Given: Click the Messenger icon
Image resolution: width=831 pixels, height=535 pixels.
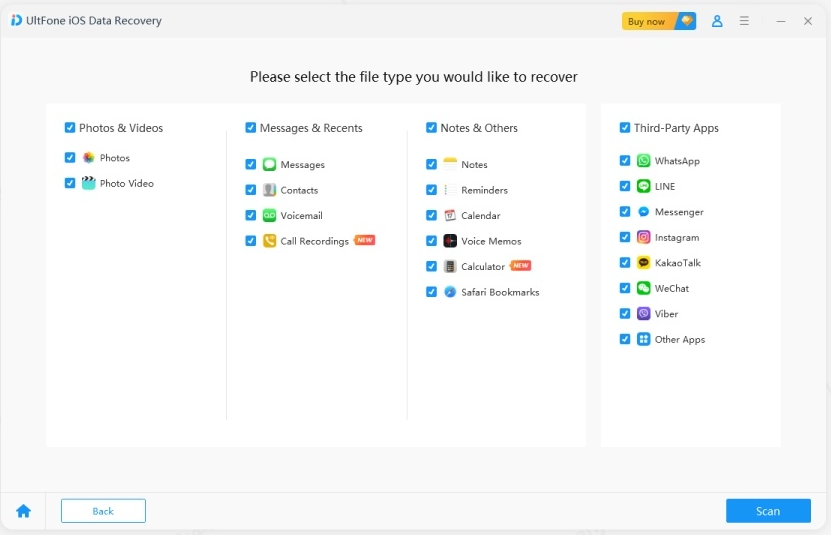Looking at the screenshot, I should pos(643,212).
